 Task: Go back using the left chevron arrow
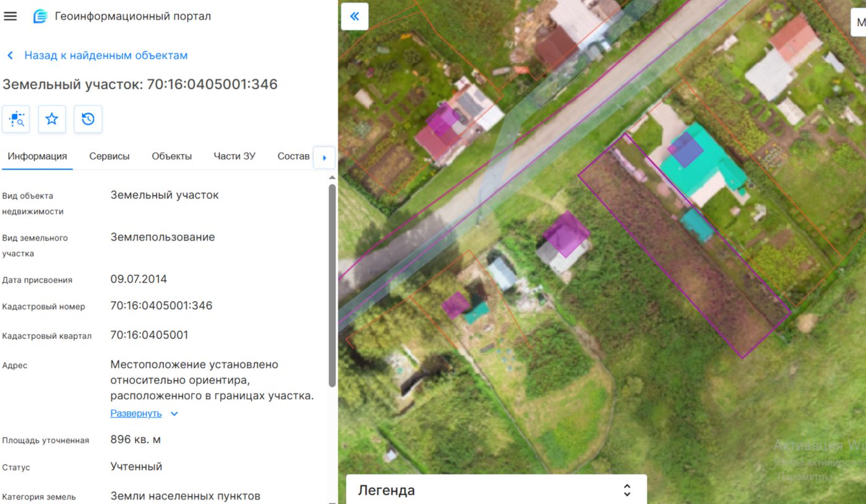click(11, 56)
